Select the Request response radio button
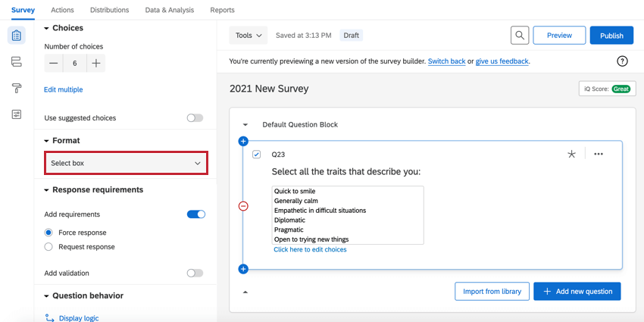The width and height of the screenshot is (644, 322). [x=48, y=247]
